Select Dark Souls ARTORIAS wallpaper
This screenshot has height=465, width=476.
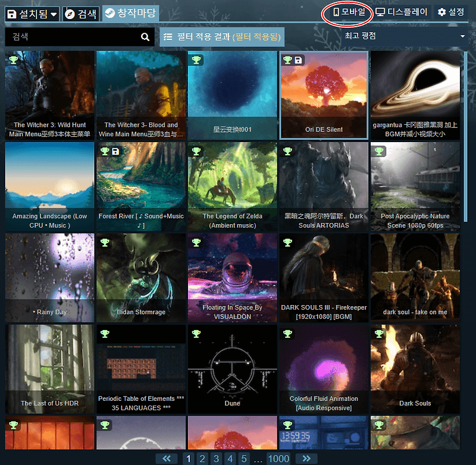[x=324, y=187]
